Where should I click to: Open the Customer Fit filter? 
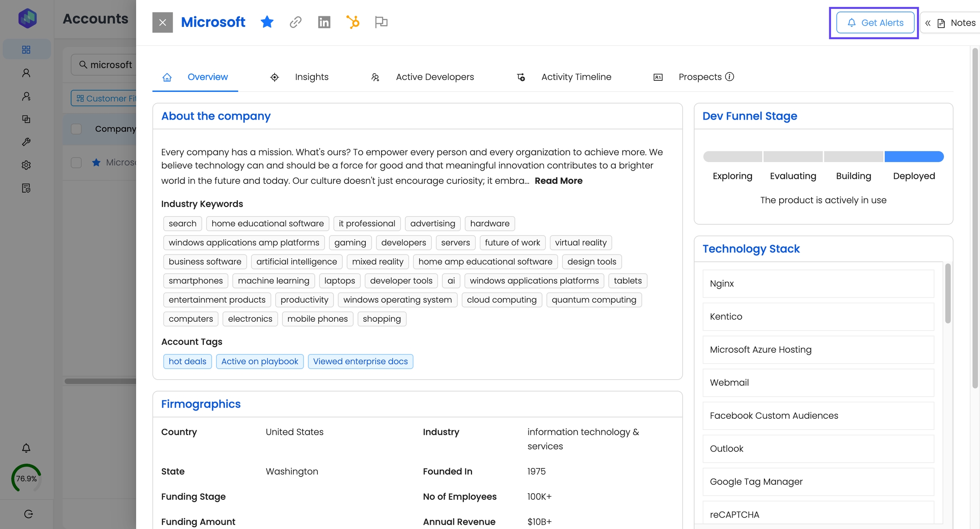click(x=104, y=98)
